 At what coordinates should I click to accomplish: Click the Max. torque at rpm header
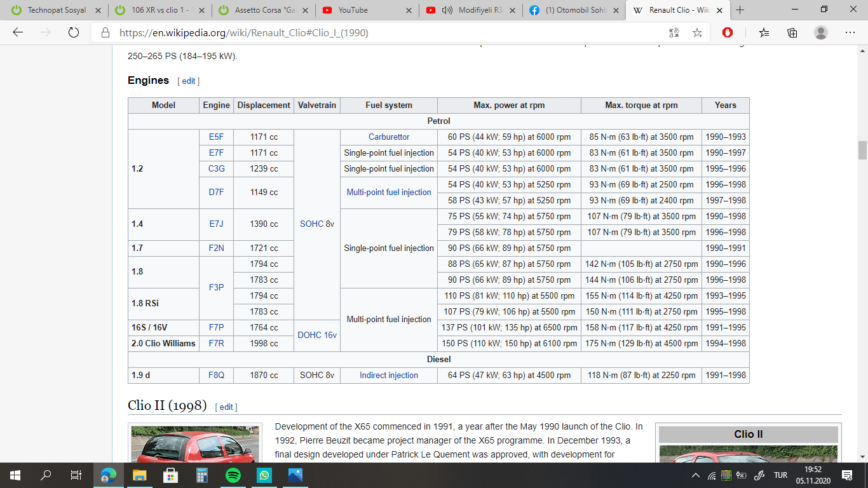641,105
